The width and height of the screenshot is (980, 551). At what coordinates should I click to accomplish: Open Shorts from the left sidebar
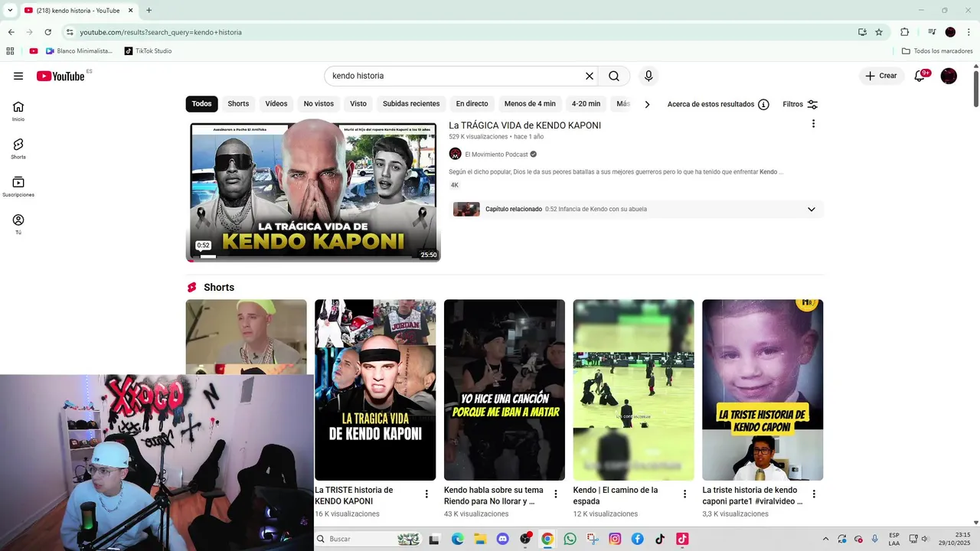[18, 148]
